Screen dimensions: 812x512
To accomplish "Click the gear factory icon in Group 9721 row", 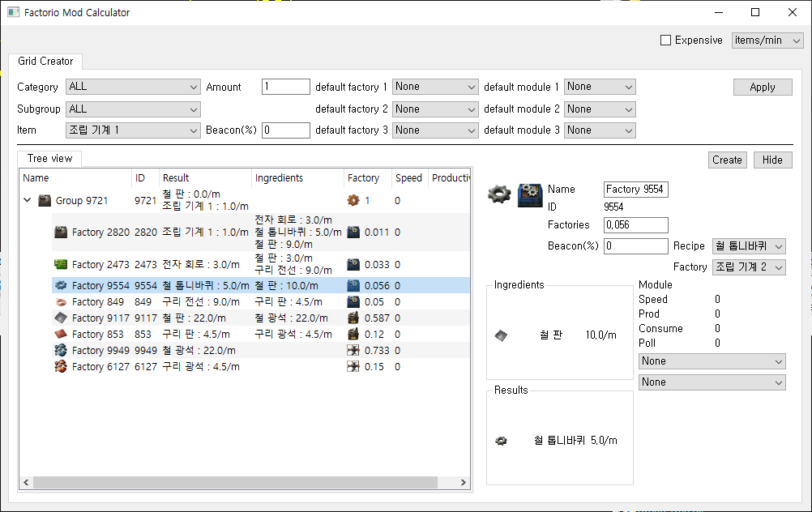I will coord(353,200).
